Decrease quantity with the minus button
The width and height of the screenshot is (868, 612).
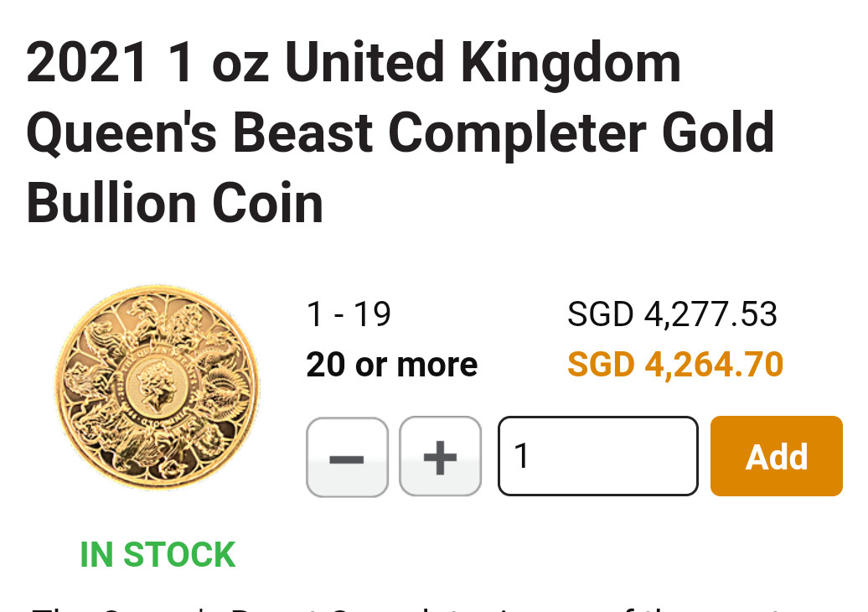(x=347, y=457)
